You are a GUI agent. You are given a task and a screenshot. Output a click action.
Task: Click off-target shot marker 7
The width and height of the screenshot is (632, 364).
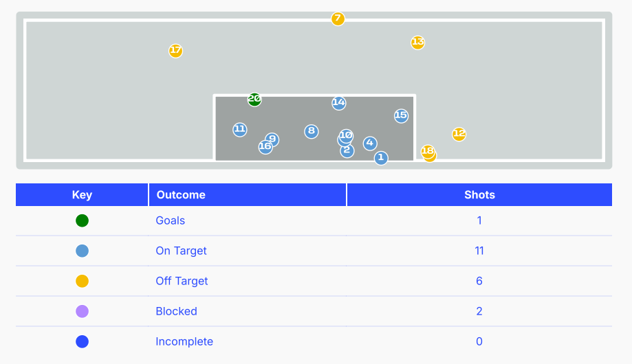[x=338, y=19]
